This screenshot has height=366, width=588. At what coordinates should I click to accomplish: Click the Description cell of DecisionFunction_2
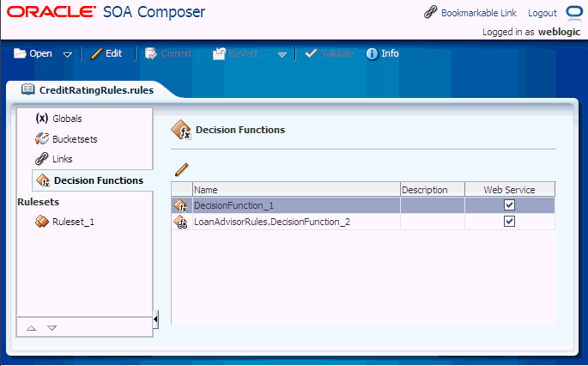pos(433,222)
